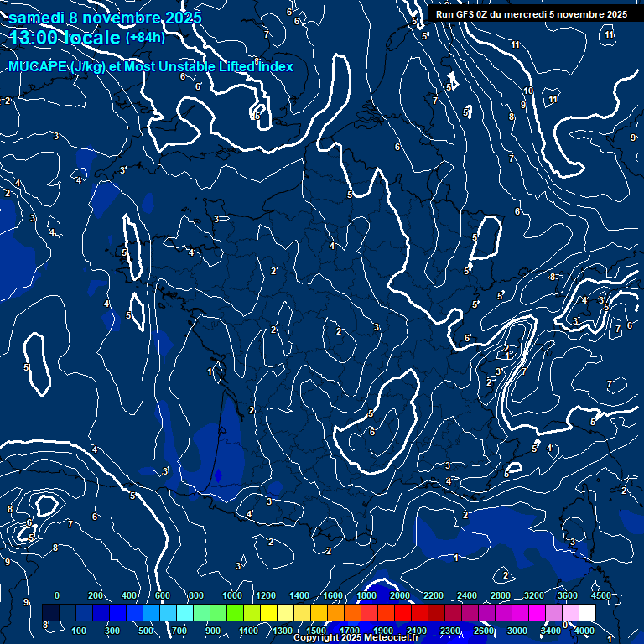Click the contour label '10' on the map
644x644 pixels.
[x=528, y=91]
